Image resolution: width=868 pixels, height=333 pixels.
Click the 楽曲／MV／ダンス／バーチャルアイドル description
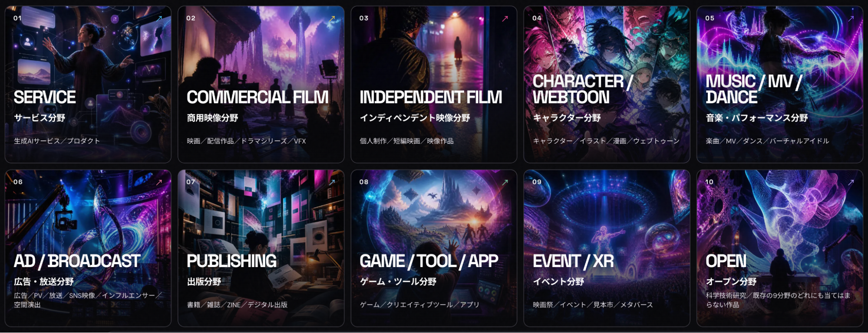click(768, 141)
